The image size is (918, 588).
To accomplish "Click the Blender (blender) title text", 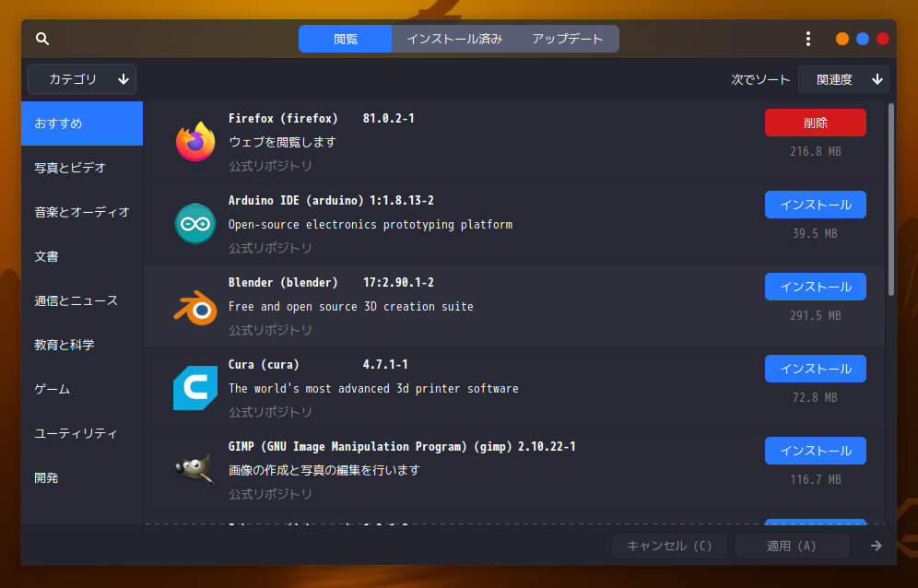I will (283, 282).
